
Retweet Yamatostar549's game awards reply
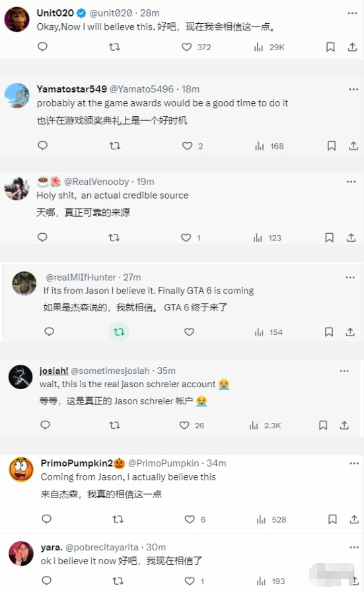click(x=115, y=146)
